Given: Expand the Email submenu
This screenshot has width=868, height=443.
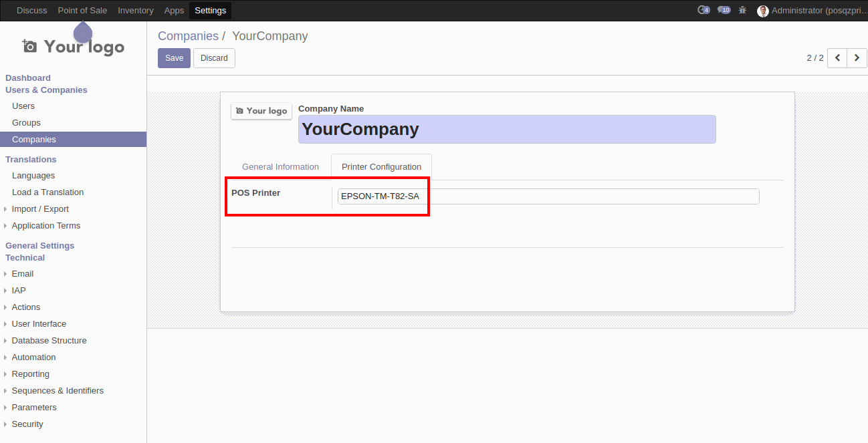Looking at the screenshot, I should pyautogui.click(x=22, y=274).
